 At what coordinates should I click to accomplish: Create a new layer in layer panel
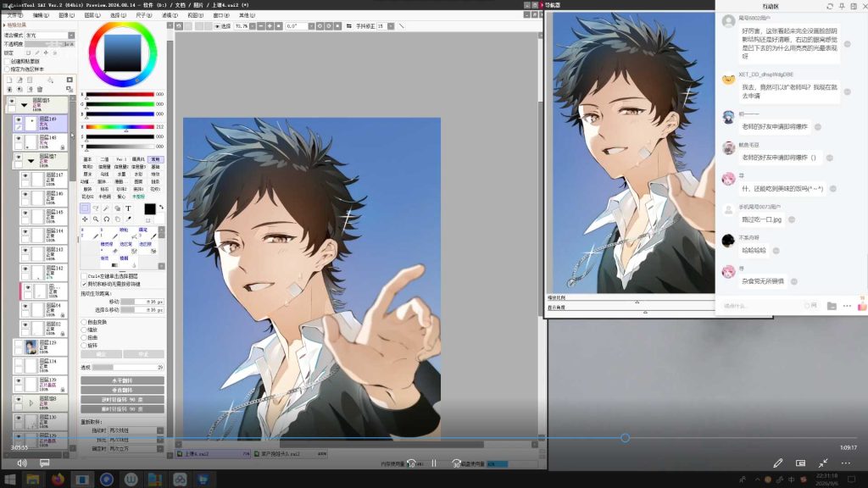[9, 80]
